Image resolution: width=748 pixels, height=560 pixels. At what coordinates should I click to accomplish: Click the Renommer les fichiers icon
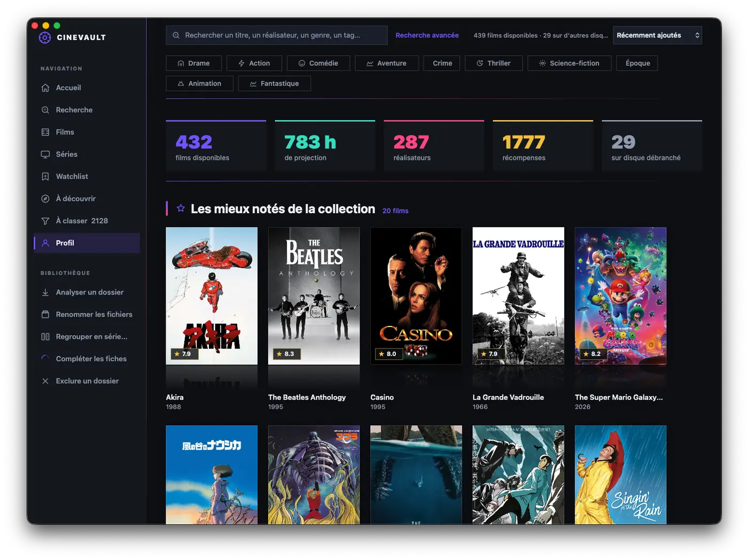tap(45, 315)
